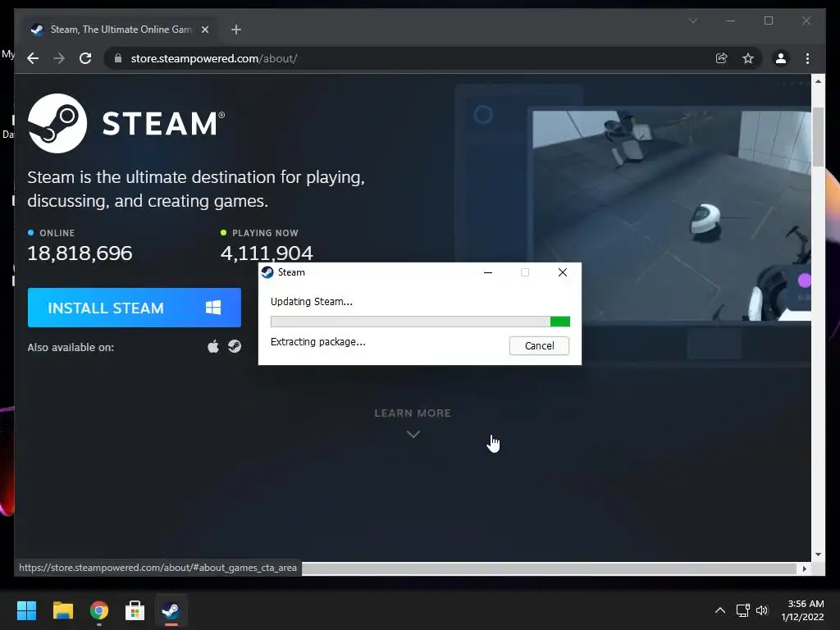Viewport: 840px width, 630px height.
Task: Click the browser forward arrow
Action: point(59,58)
